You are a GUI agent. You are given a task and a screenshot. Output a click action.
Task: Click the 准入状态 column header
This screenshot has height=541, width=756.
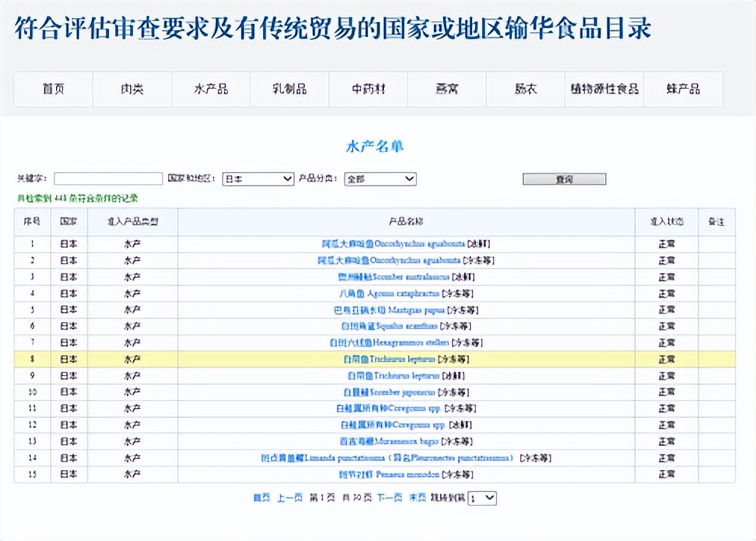(x=667, y=221)
